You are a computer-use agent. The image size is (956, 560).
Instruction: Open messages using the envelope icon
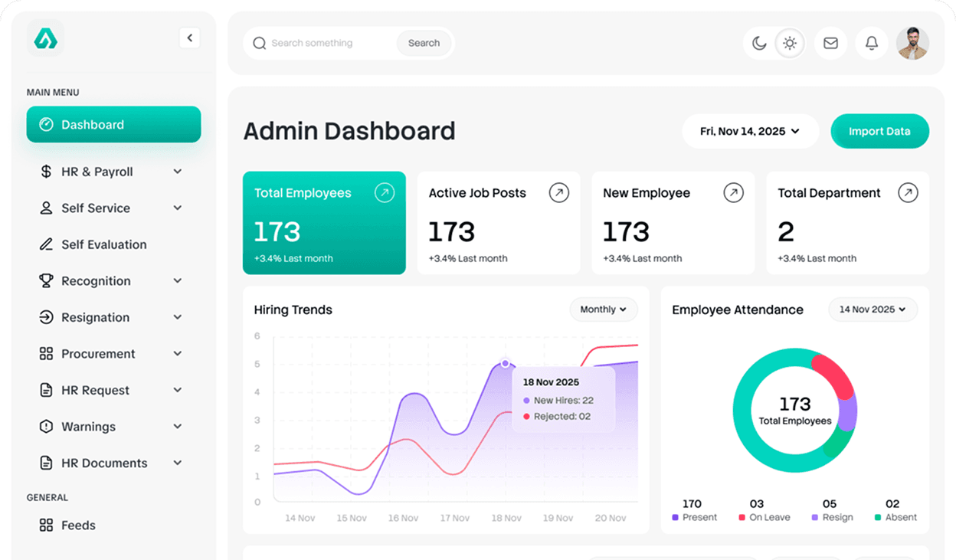pyautogui.click(x=830, y=43)
